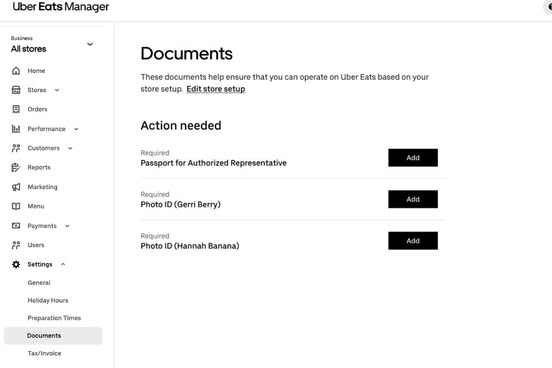Click the Payments cash icon

[16, 225]
